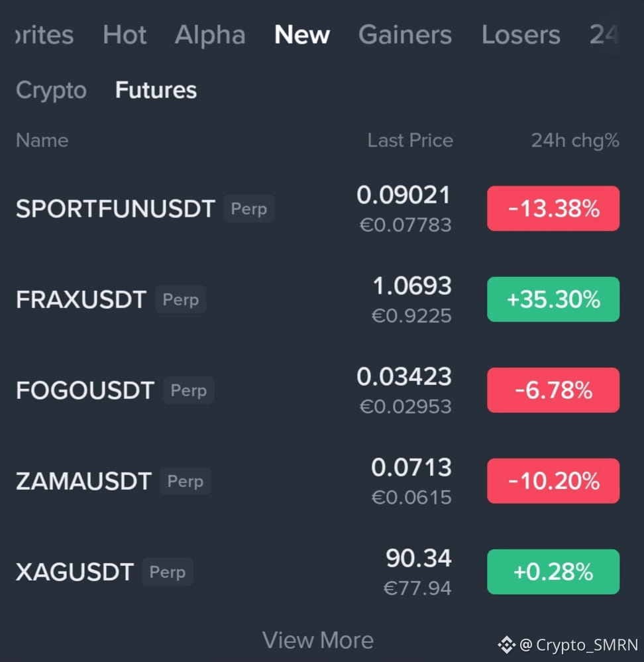Click the View More link
Image resolution: width=644 pixels, height=662 pixels.
pyautogui.click(x=318, y=640)
